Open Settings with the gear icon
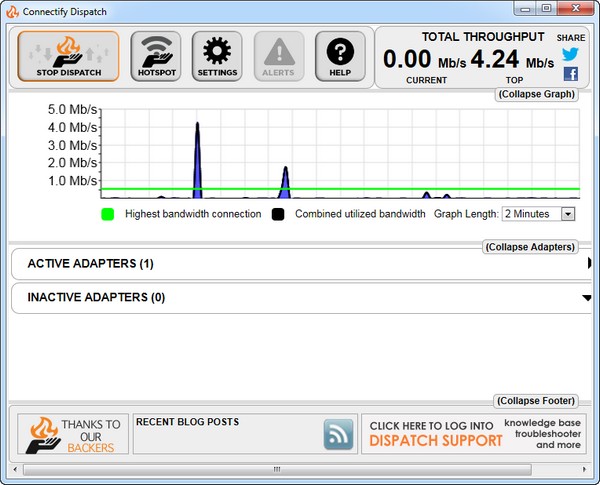The width and height of the screenshot is (600, 485). click(x=217, y=56)
